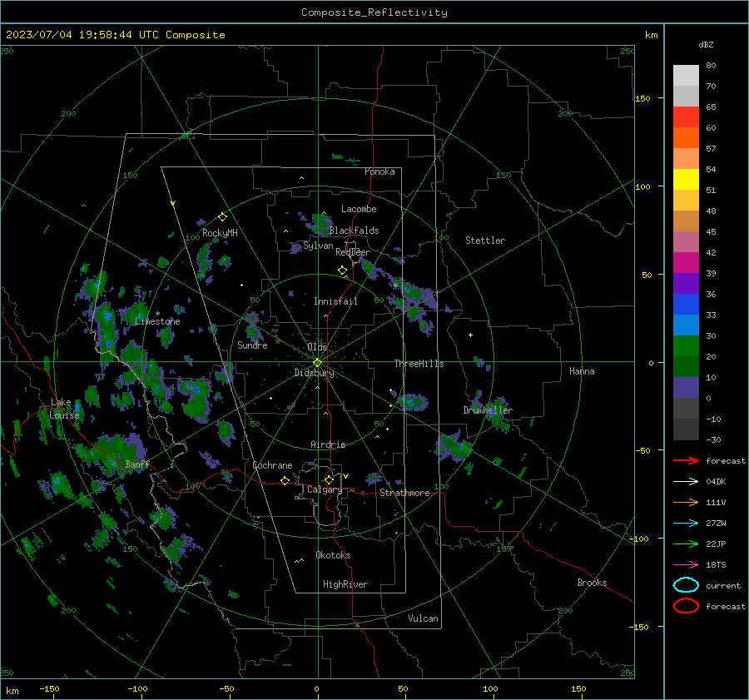Image resolution: width=749 pixels, height=700 pixels.
Task: Click the Olds label near center
Action: pyautogui.click(x=317, y=346)
